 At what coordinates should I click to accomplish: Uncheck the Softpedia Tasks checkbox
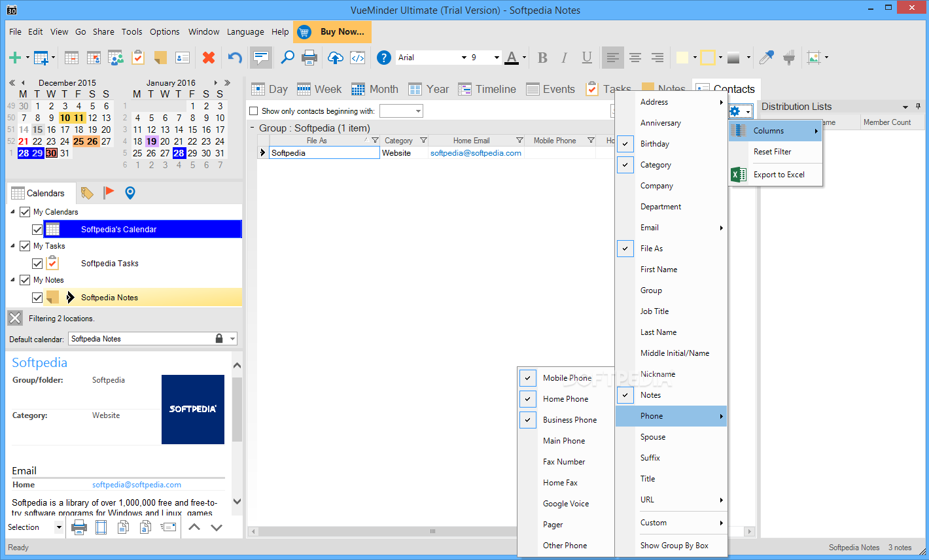tap(37, 264)
